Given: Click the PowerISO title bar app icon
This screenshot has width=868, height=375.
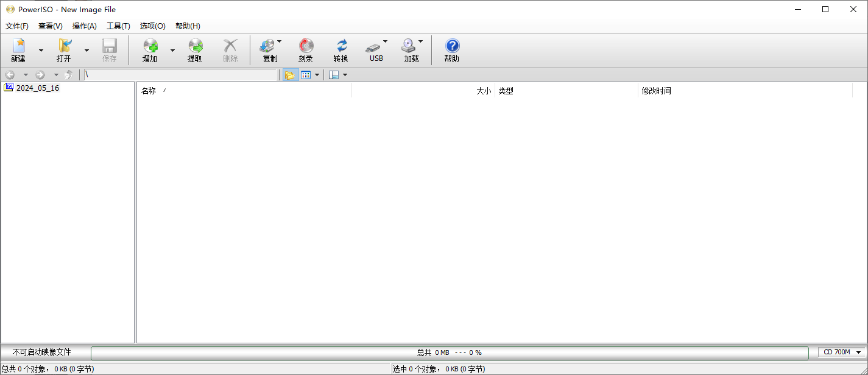Looking at the screenshot, I should [10, 9].
